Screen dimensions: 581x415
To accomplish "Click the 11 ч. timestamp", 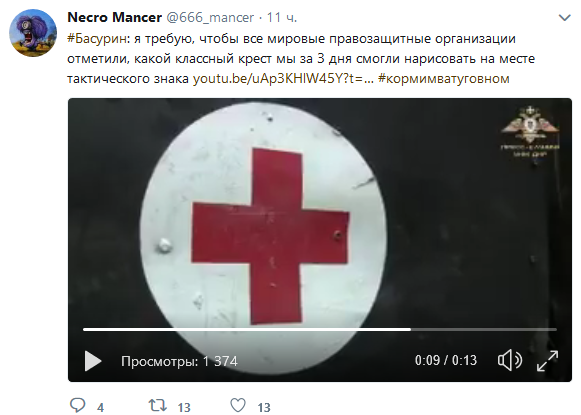I will pyautogui.click(x=282, y=17).
